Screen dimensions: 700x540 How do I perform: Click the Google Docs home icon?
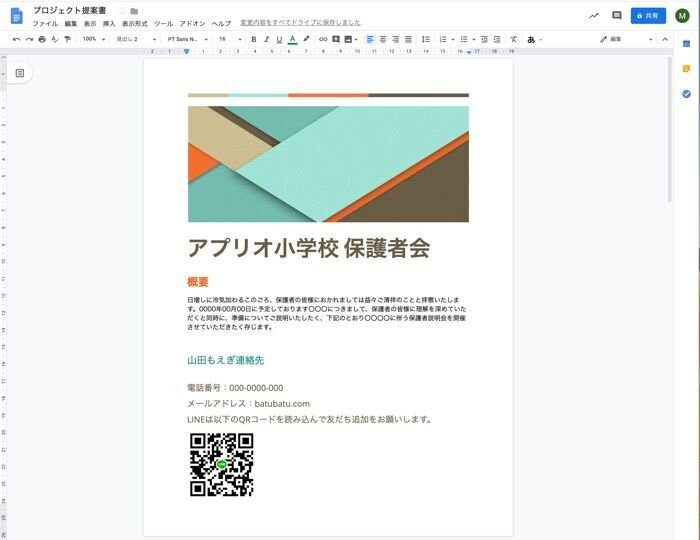(x=17, y=16)
